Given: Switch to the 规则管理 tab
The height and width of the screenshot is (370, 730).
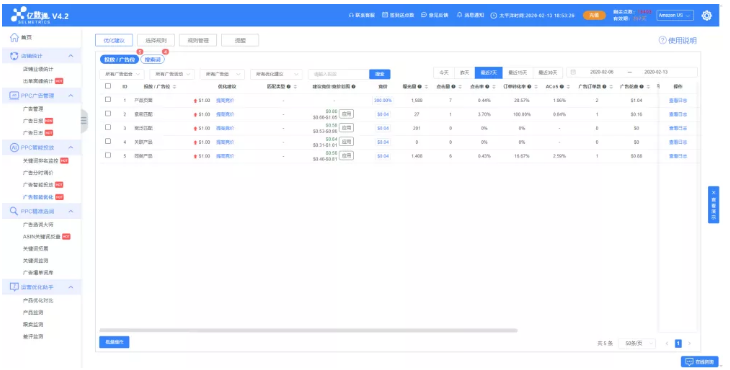Looking at the screenshot, I should click(x=198, y=40).
